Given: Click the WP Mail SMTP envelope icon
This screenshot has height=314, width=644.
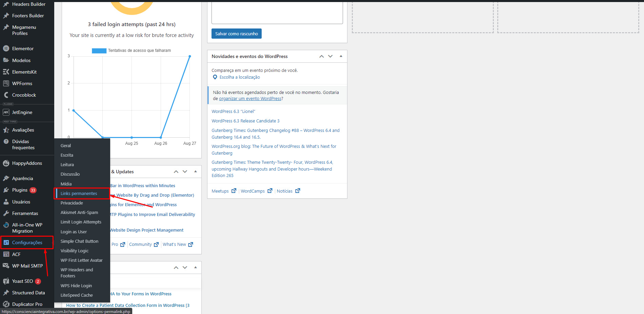Looking at the screenshot, I should (6, 266).
